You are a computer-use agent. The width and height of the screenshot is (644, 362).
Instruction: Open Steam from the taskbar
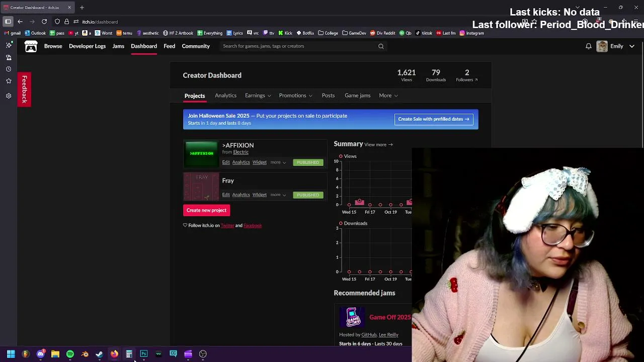pyautogui.click(x=100, y=354)
